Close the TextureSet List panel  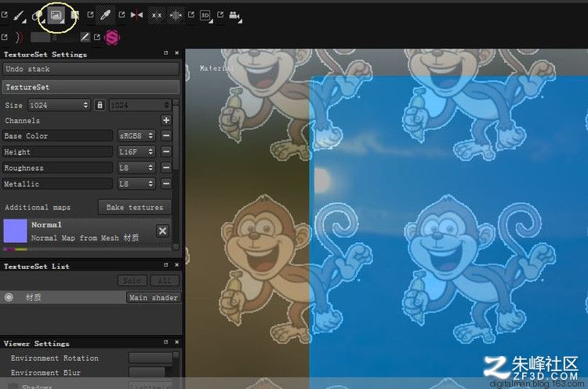tap(176, 265)
